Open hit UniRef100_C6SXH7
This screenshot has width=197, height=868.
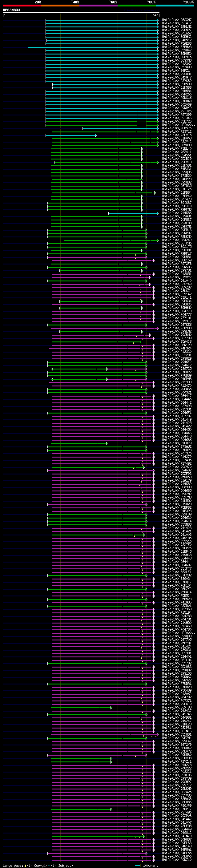[x=177, y=20]
